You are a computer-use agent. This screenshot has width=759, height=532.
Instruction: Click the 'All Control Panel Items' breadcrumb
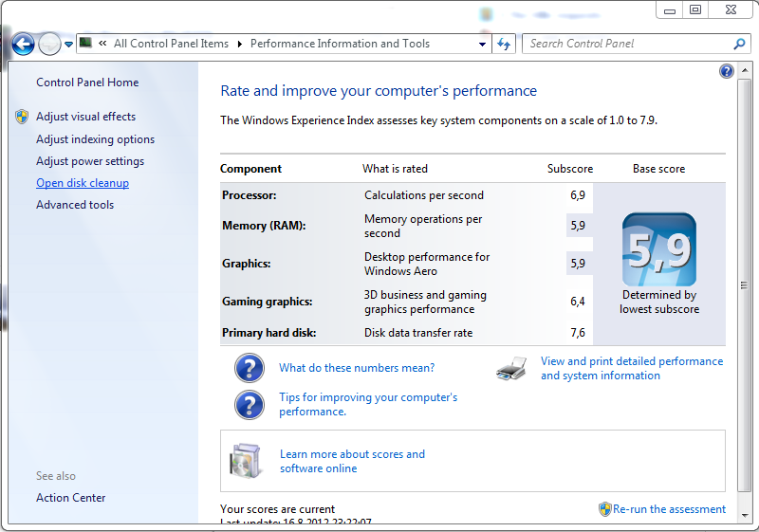coord(171,44)
